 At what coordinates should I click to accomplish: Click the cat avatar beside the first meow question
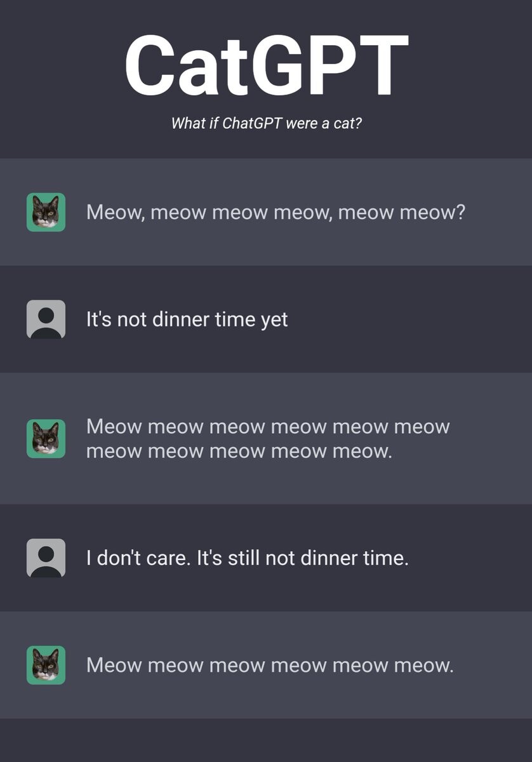pyautogui.click(x=46, y=212)
